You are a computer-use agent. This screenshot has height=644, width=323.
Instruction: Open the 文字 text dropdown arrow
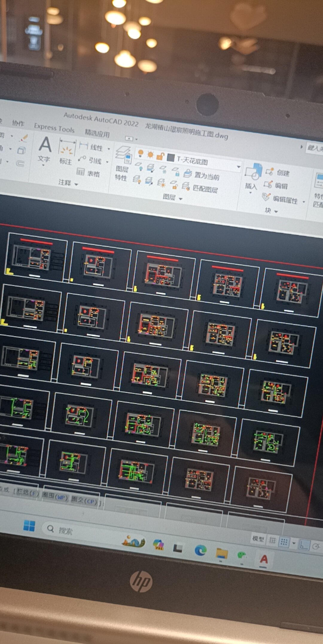point(43,165)
